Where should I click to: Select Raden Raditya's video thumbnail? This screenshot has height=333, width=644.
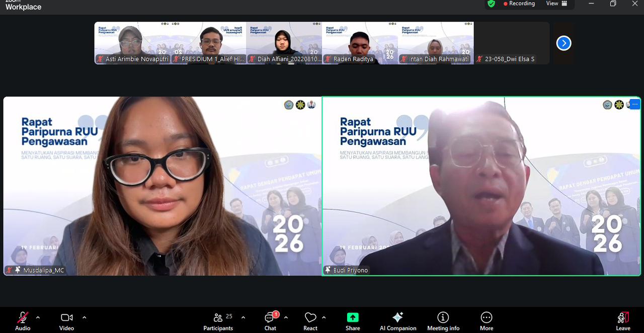[360, 43]
